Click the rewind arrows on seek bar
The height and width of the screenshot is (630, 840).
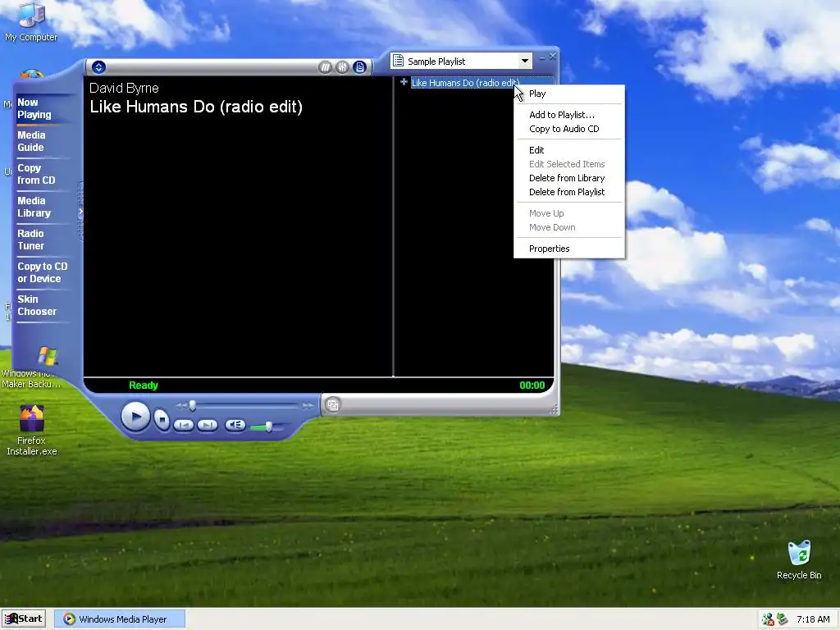point(181,405)
